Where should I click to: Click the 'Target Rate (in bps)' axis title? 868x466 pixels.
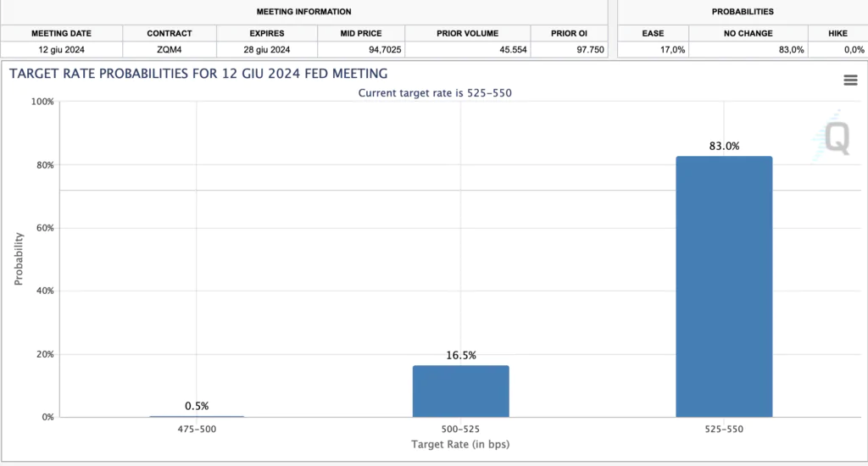point(460,444)
